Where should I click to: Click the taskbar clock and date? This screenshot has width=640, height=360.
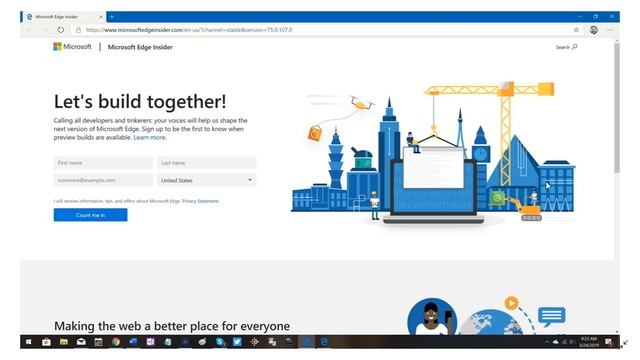[589, 342]
